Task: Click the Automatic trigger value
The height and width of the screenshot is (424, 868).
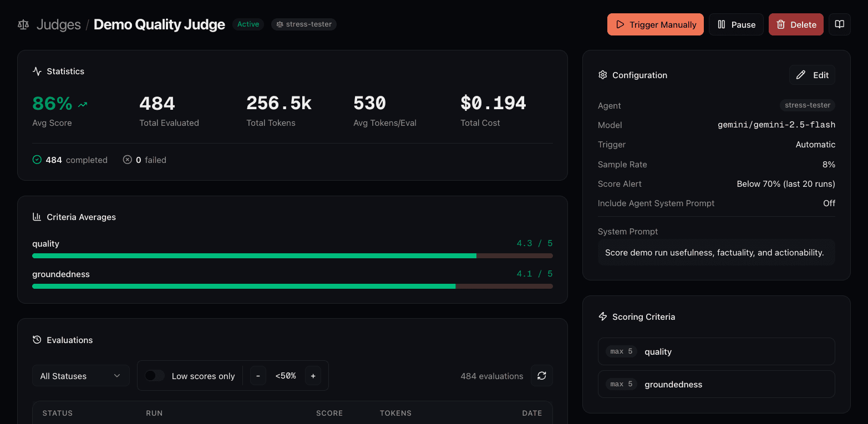Action: [815, 145]
